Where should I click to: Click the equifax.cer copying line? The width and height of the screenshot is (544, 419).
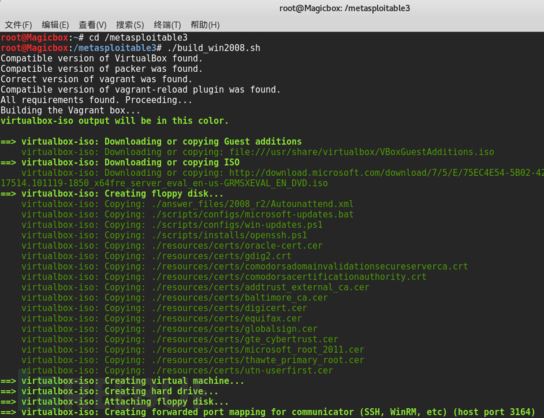(161, 318)
